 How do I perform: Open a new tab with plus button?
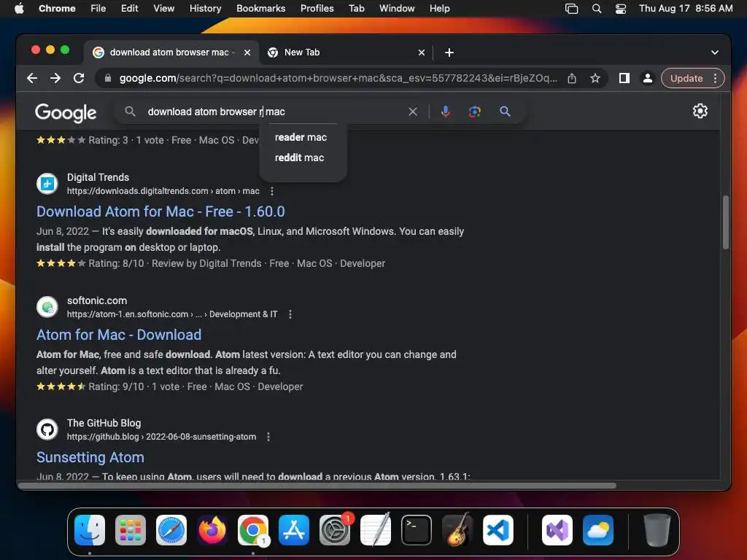(x=449, y=52)
